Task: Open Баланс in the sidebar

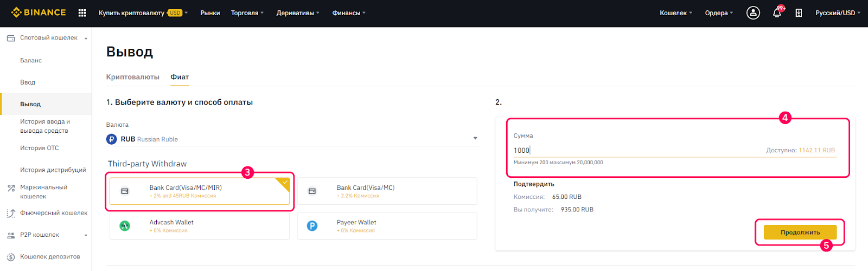Action: 31,61
